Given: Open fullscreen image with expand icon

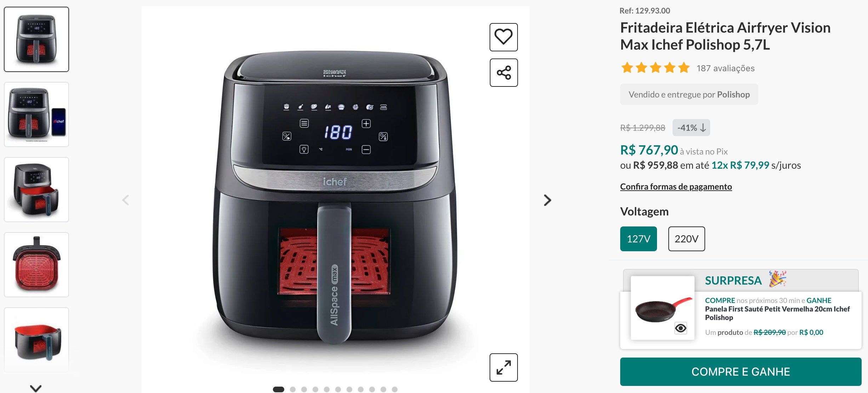Looking at the screenshot, I should coord(503,367).
